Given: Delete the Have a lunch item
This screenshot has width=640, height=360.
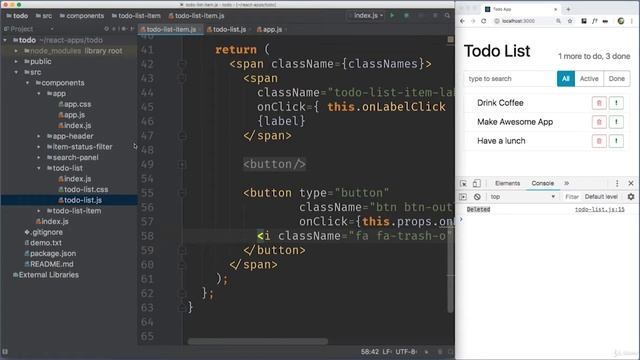Looking at the screenshot, I should tap(599, 141).
